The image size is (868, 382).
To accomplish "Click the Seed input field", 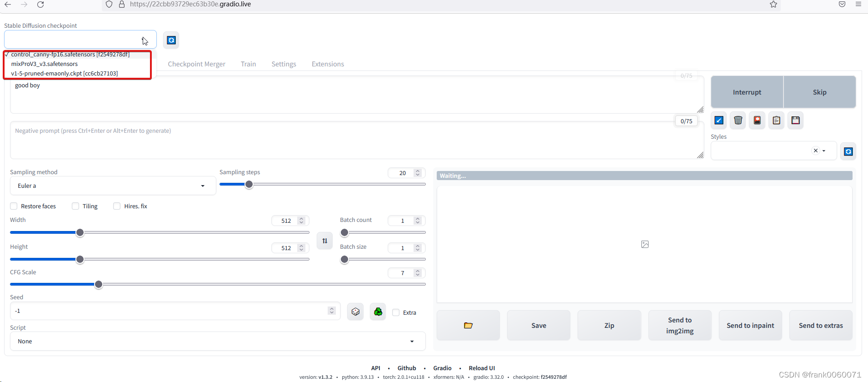I will tap(175, 311).
